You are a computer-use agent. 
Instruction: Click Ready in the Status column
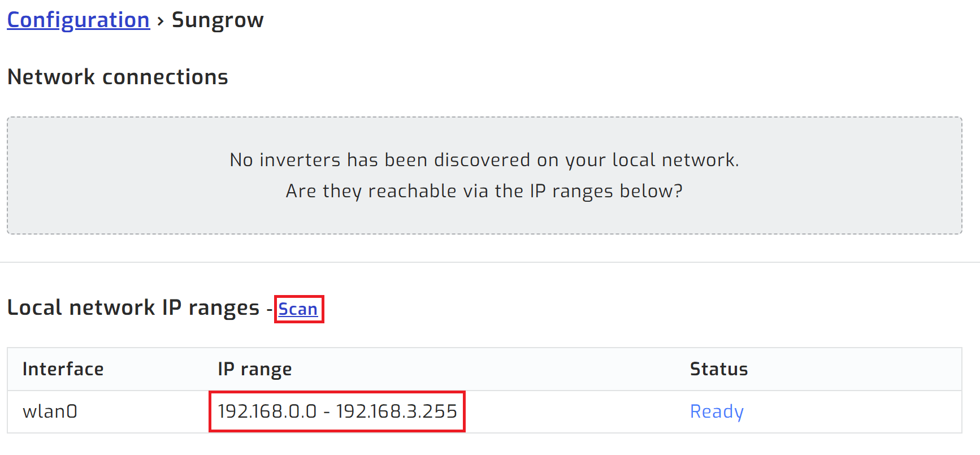(x=716, y=411)
